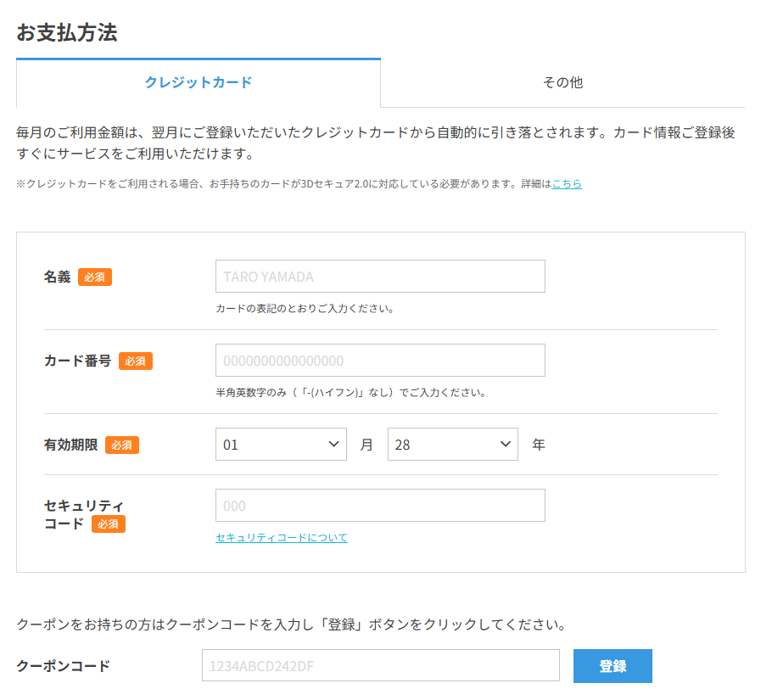This screenshot has width=772, height=700.
Task: Click the カード番号 field label
Action: click(x=78, y=361)
